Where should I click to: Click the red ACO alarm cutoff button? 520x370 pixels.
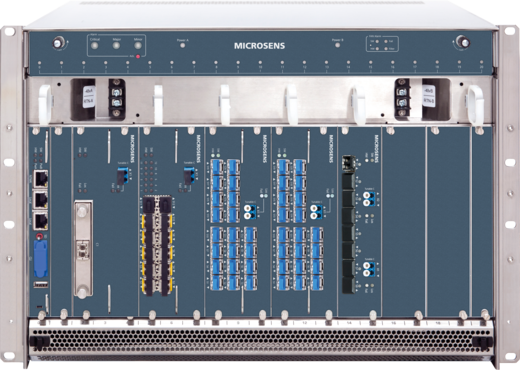pyautogui.click(x=138, y=56)
